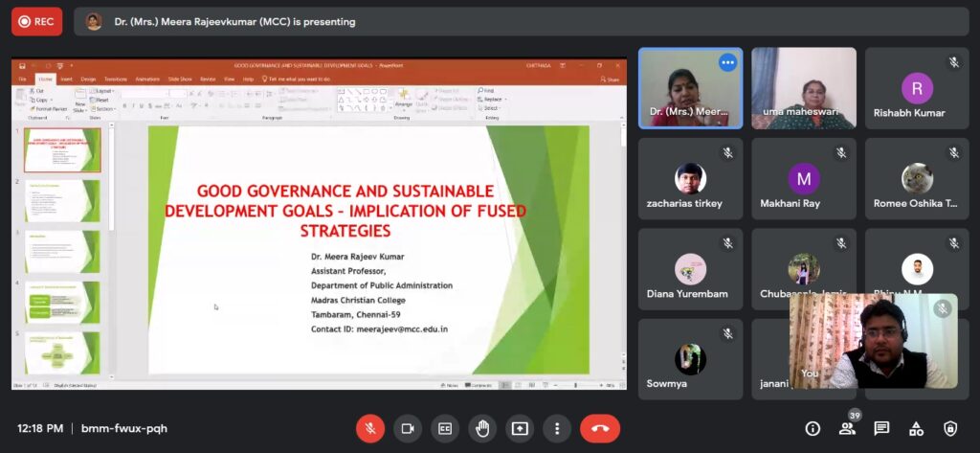Click the REC recording indicator
The height and width of the screenshot is (453, 980).
[x=37, y=21]
